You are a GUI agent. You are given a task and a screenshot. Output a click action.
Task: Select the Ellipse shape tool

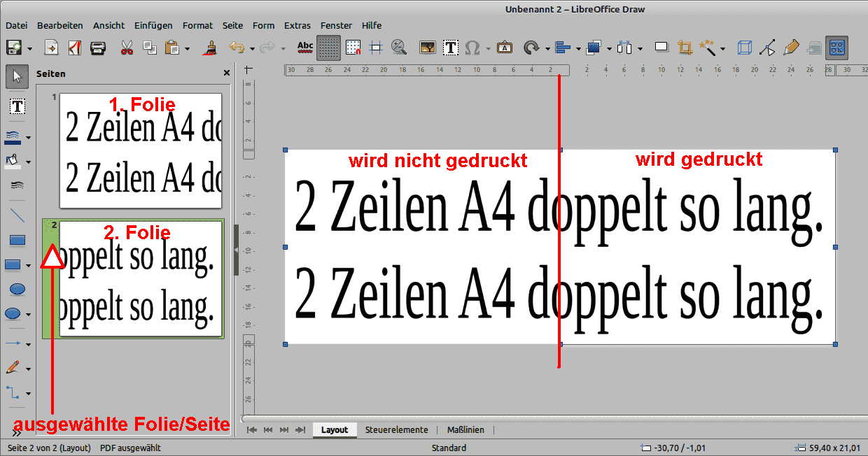[x=17, y=289]
